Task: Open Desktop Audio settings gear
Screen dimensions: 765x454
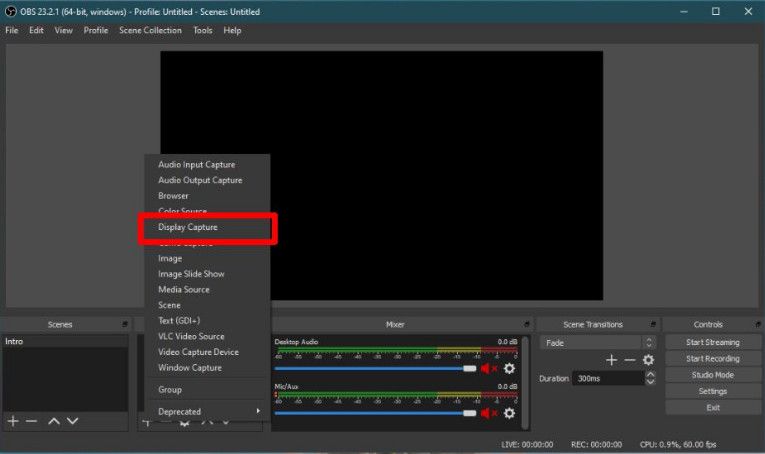Action: coord(509,369)
